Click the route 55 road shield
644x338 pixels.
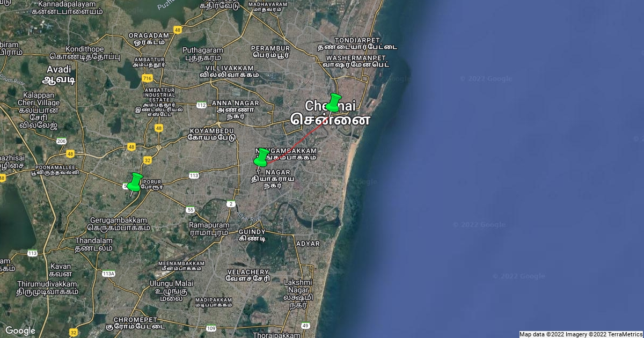(191, 210)
